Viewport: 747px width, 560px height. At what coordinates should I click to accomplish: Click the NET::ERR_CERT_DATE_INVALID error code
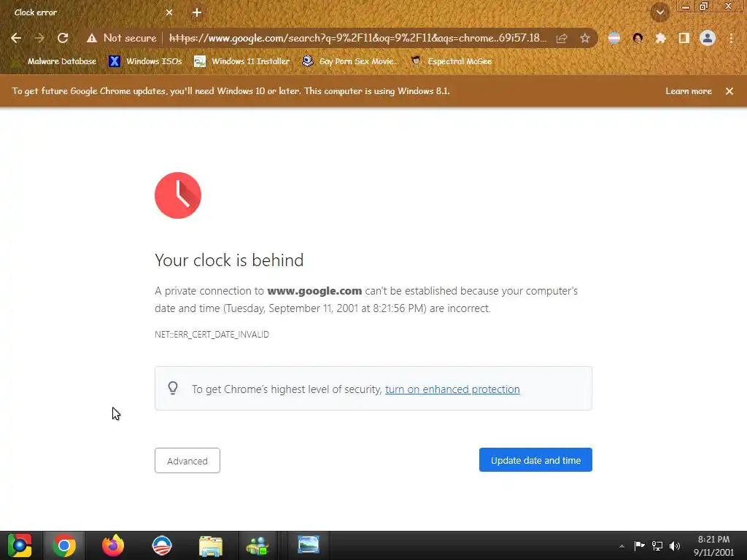click(x=212, y=334)
